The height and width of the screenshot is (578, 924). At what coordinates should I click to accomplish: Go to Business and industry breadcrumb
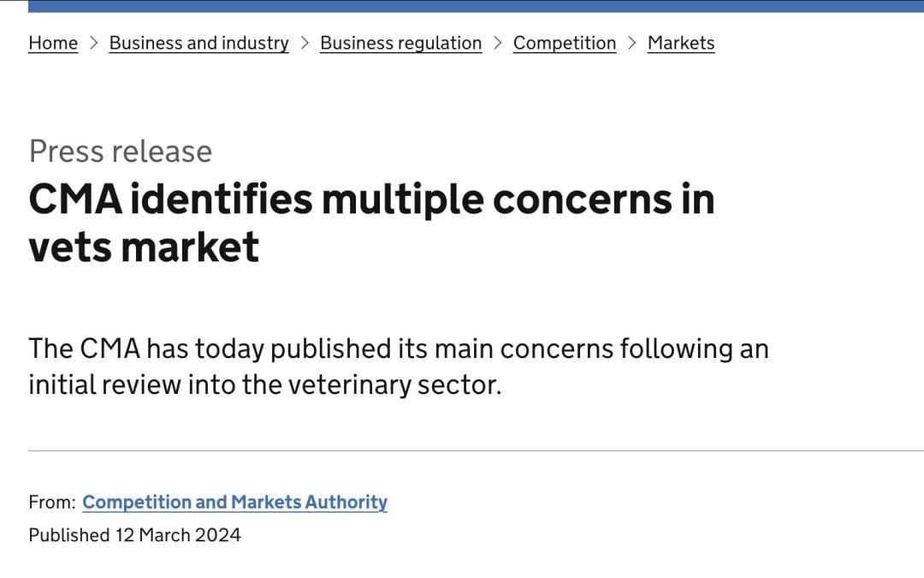(199, 43)
